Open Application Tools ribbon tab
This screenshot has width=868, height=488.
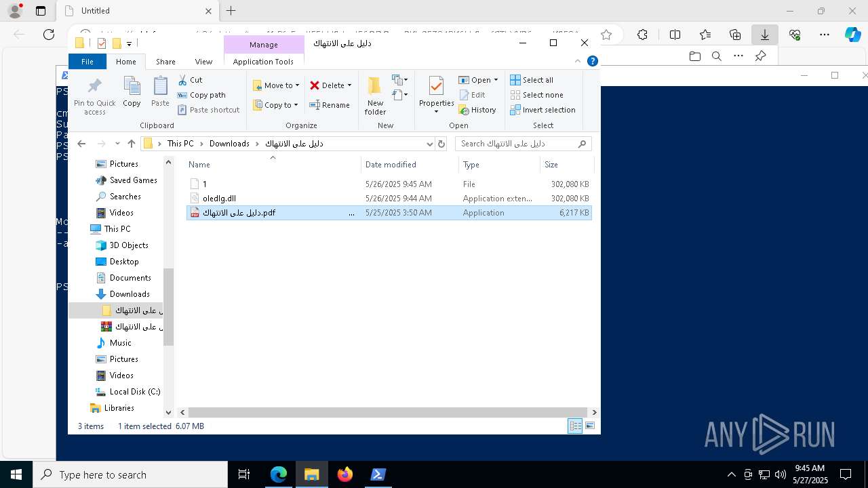[263, 62]
